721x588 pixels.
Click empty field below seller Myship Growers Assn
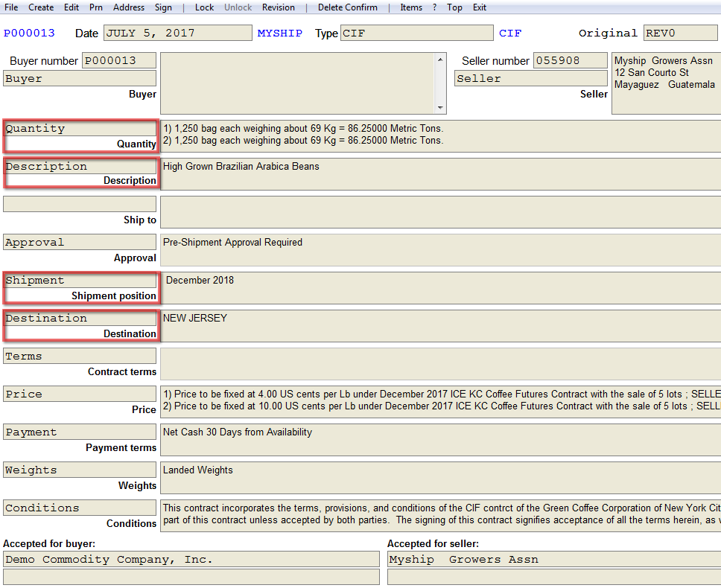[554, 577]
